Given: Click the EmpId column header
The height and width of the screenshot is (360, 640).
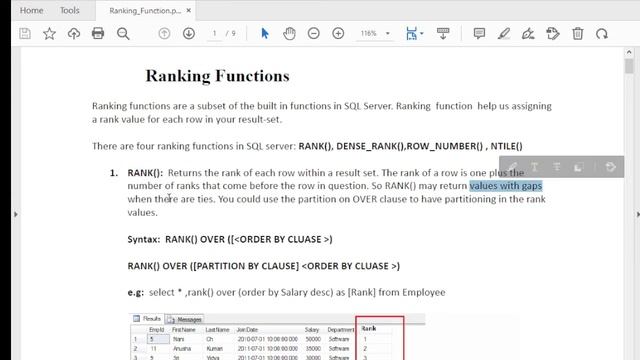Looking at the screenshot, I should pyautogui.click(x=156, y=330).
